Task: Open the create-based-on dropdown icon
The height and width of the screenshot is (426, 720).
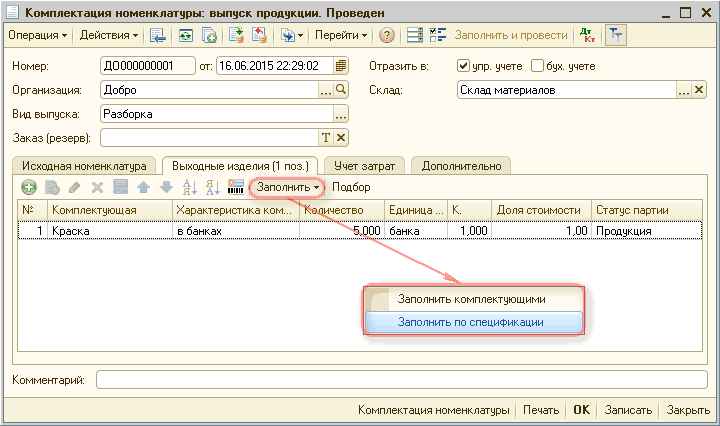Action: pyautogui.click(x=292, y=35)
